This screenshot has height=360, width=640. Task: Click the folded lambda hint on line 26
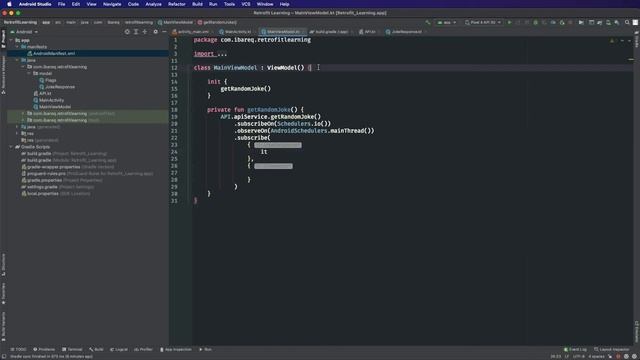(273, 166)
